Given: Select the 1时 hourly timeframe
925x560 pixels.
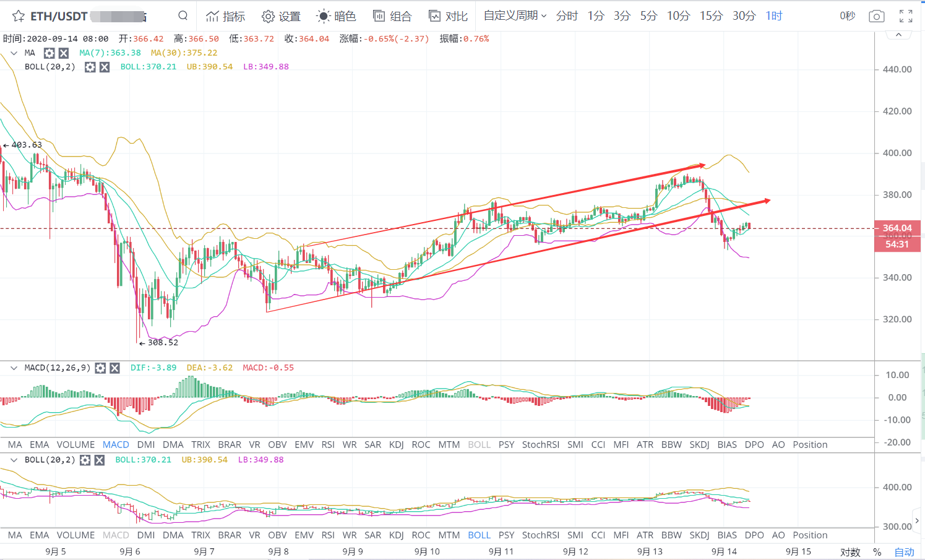Looking at the screenshot, I should [x=774, y=16].
